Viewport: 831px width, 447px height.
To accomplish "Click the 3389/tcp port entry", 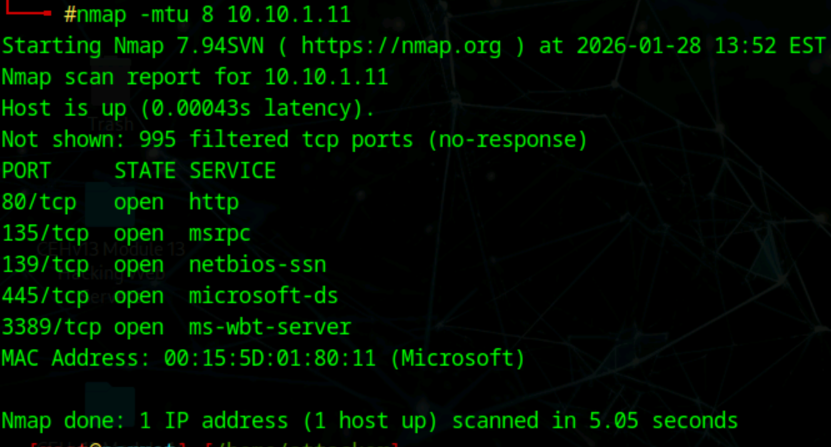I will (x=51, y=327).
